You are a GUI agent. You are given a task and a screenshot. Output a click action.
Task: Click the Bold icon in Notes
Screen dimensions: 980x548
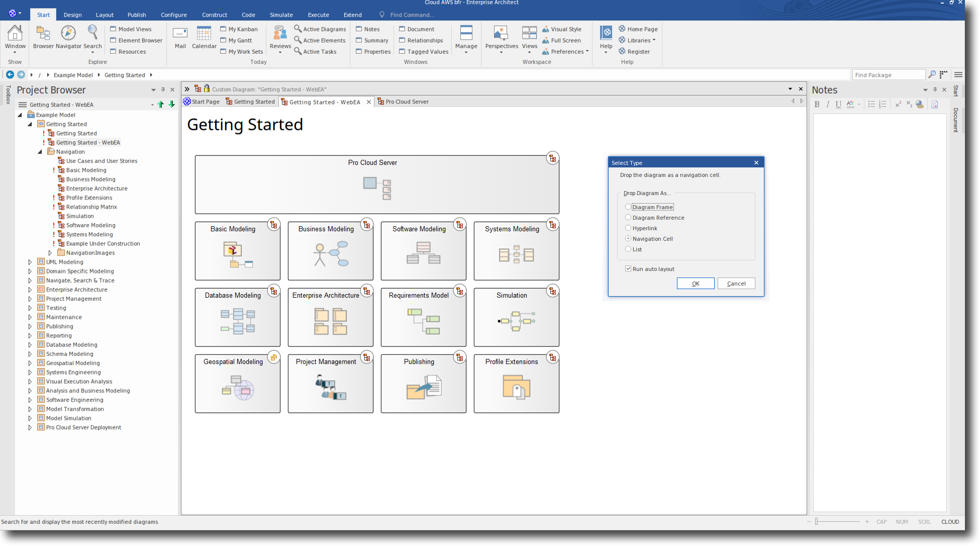tap(817, 105)
